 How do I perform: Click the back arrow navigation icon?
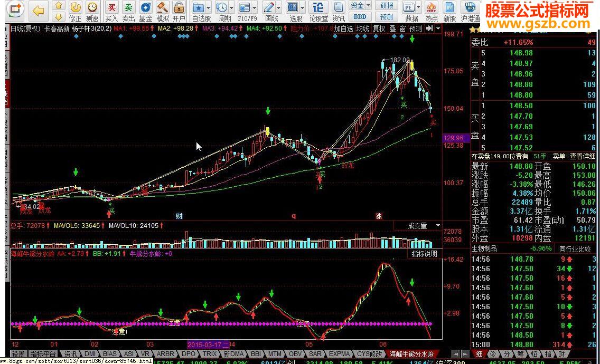[x=38, y=11]
